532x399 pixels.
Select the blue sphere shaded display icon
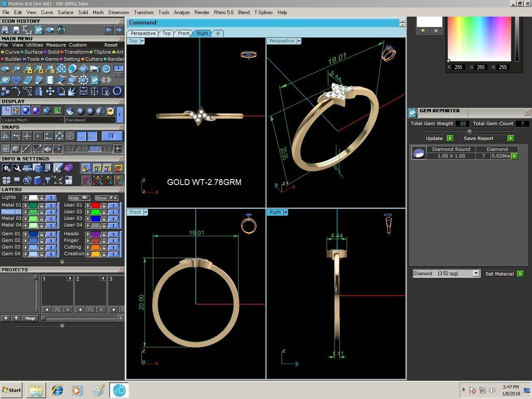(26, 111)
